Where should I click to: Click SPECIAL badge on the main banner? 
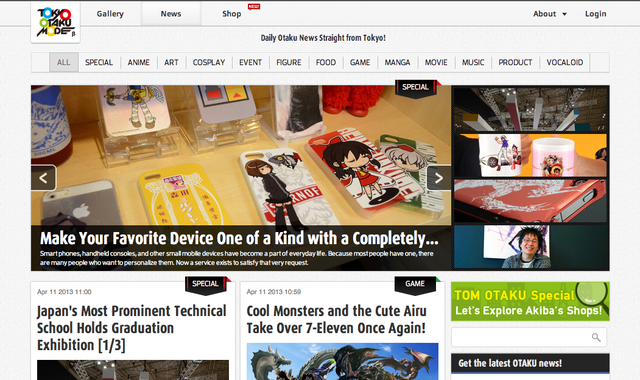[x=415, y=87]
